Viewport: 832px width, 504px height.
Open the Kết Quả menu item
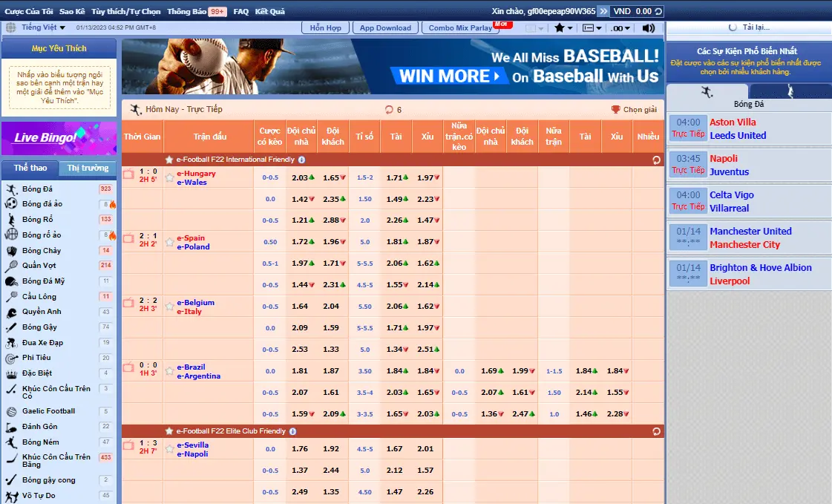tap(269, 11)
